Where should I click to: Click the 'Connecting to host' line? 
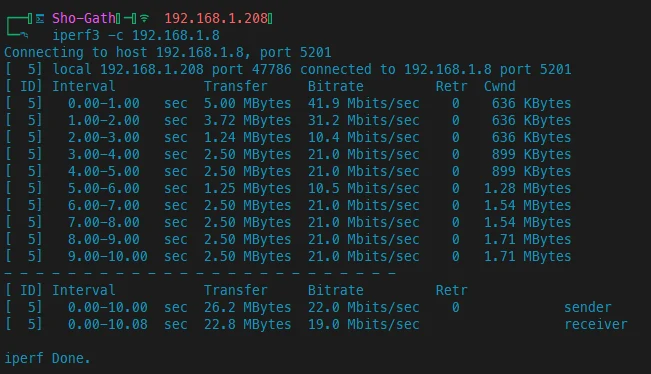click(168, 52)
